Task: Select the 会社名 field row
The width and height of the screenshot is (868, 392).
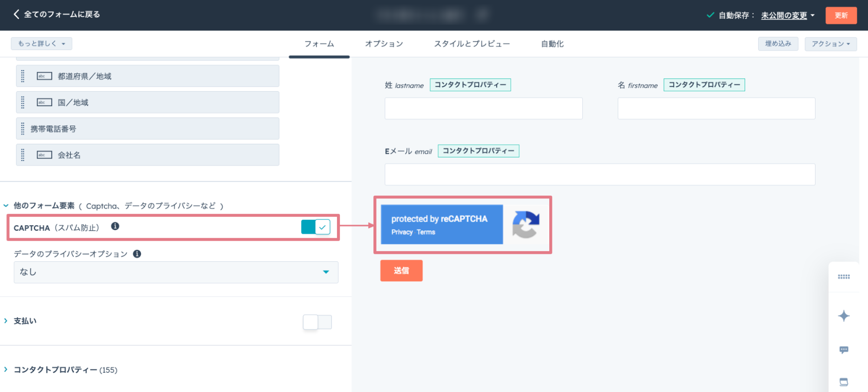Action: [x=148, y=155]
